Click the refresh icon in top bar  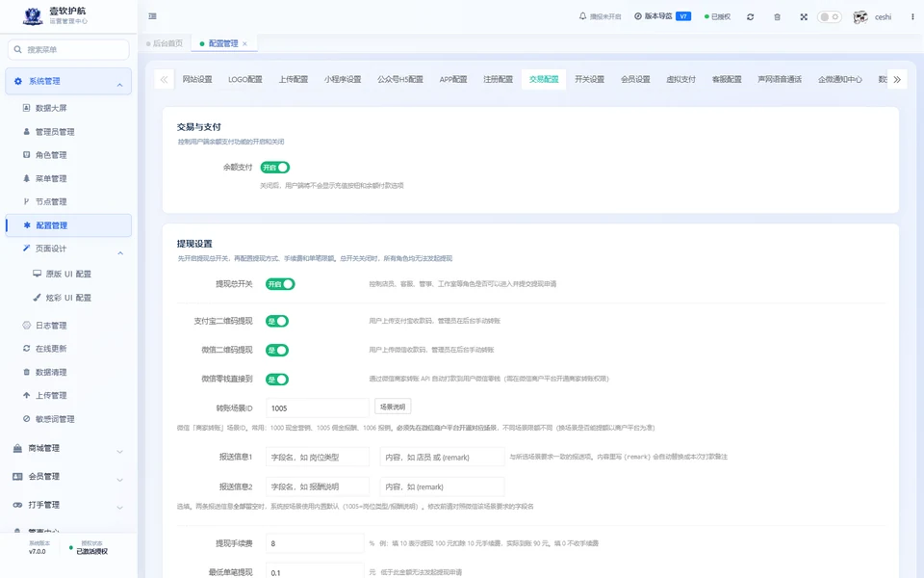750,17
